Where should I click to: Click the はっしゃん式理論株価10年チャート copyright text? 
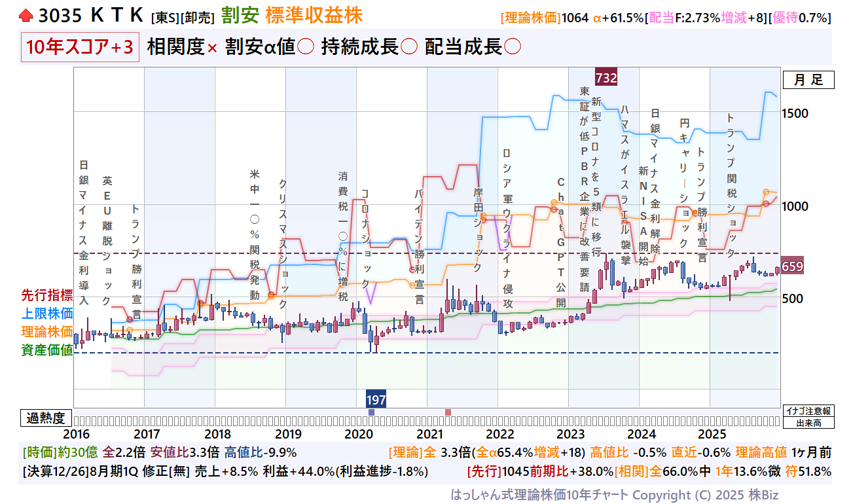pos(614,495)
